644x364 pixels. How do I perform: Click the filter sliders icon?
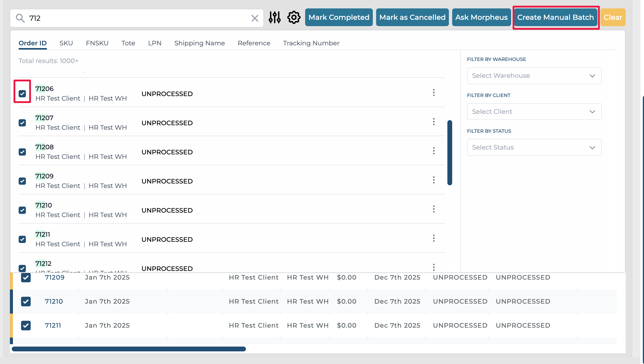(274, 18)
